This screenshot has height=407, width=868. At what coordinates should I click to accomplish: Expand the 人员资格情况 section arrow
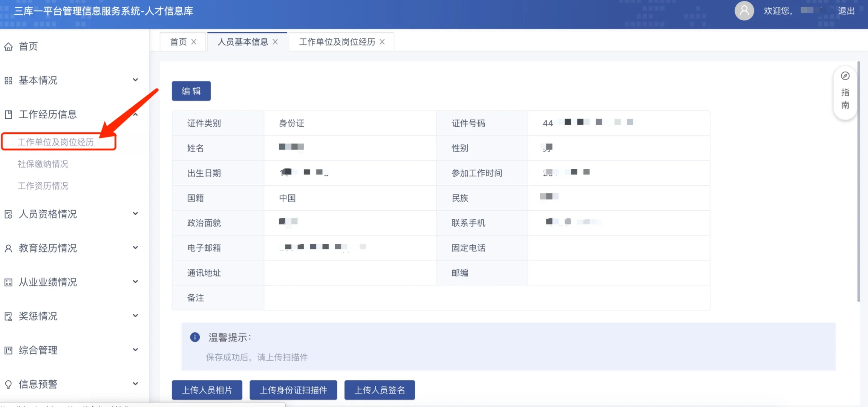(135, 214)
